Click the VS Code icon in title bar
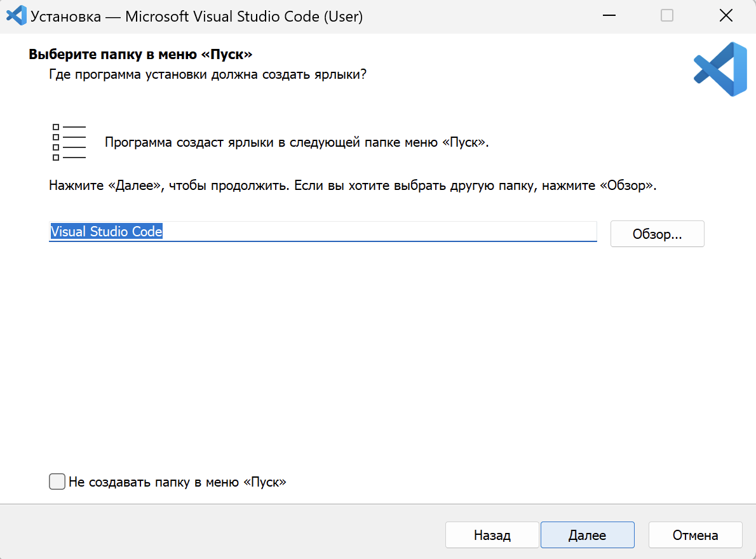The image size is (756, 559). tap(15, 16)
